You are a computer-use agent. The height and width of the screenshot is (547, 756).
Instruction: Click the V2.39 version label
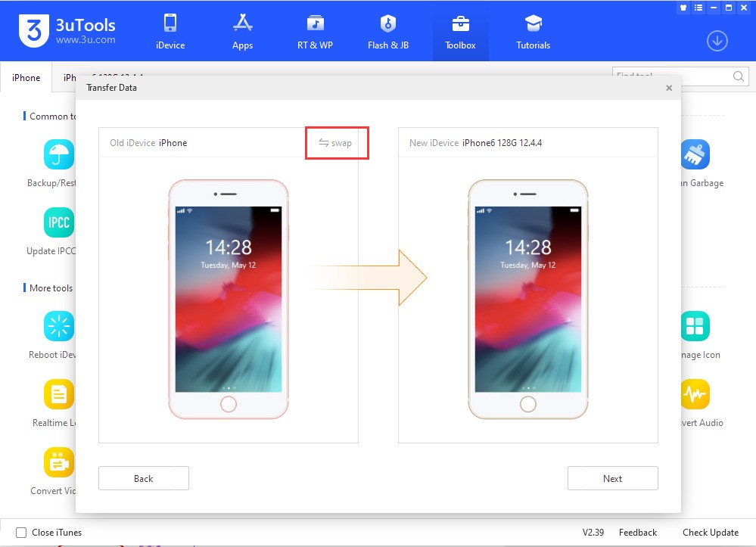tap(593, 532)
